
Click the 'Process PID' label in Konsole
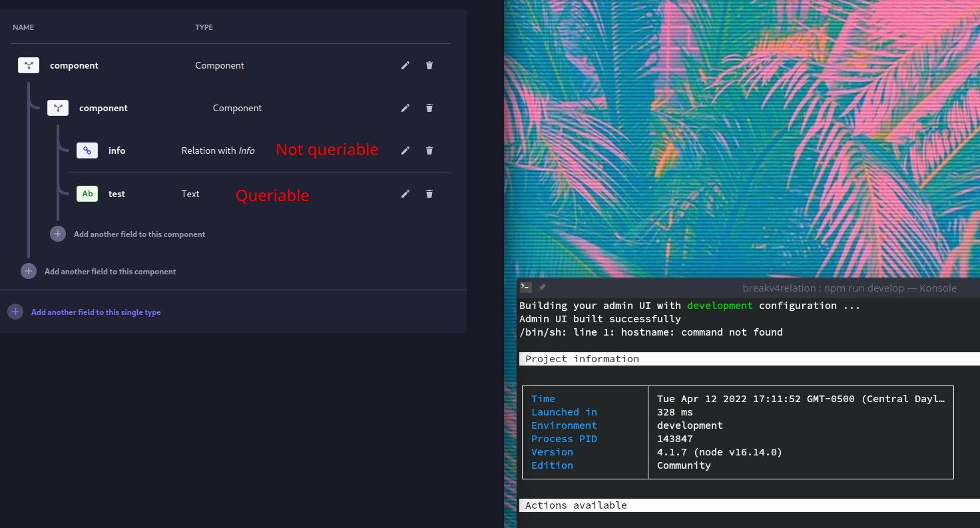(x=564, y=439)
